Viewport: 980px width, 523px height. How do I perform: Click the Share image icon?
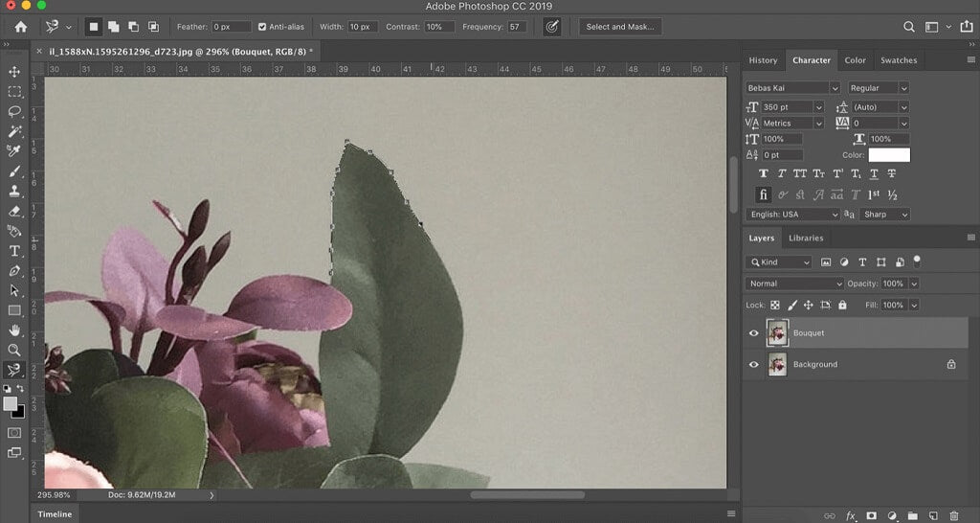click(x=967, y=27)
